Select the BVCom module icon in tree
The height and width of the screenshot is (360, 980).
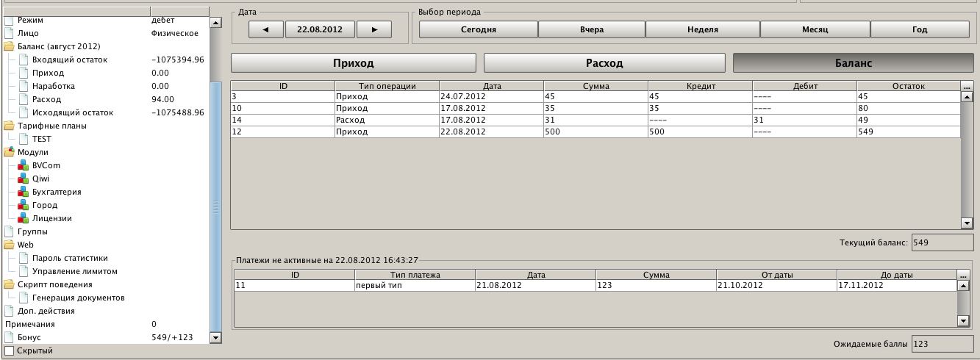[x=24, y=165]
